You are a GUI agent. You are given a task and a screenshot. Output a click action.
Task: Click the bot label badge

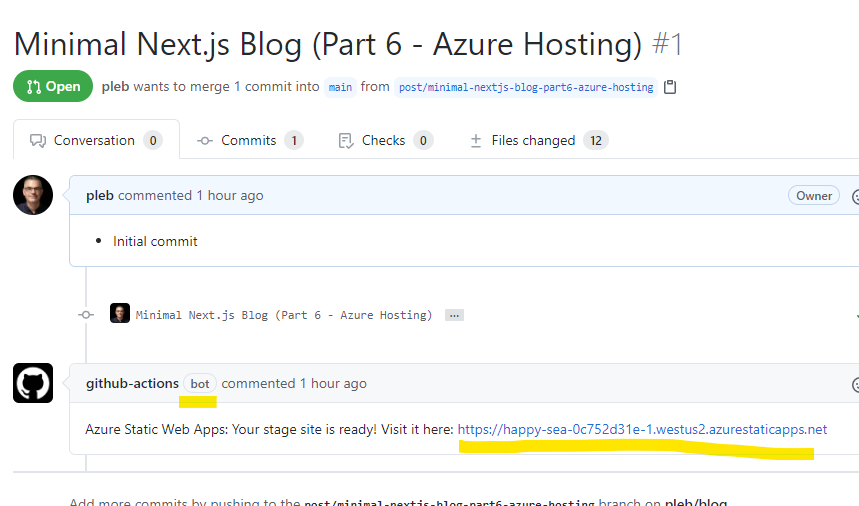coord(200,384)
